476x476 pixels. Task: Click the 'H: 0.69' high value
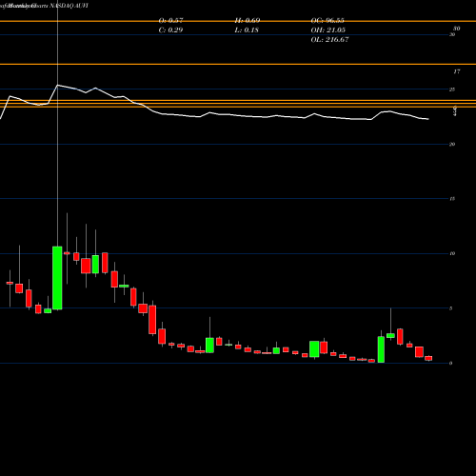click(248, 21)
